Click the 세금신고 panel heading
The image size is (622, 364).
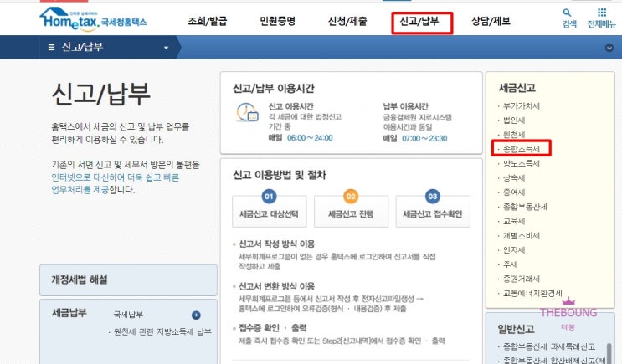point(517,88)
